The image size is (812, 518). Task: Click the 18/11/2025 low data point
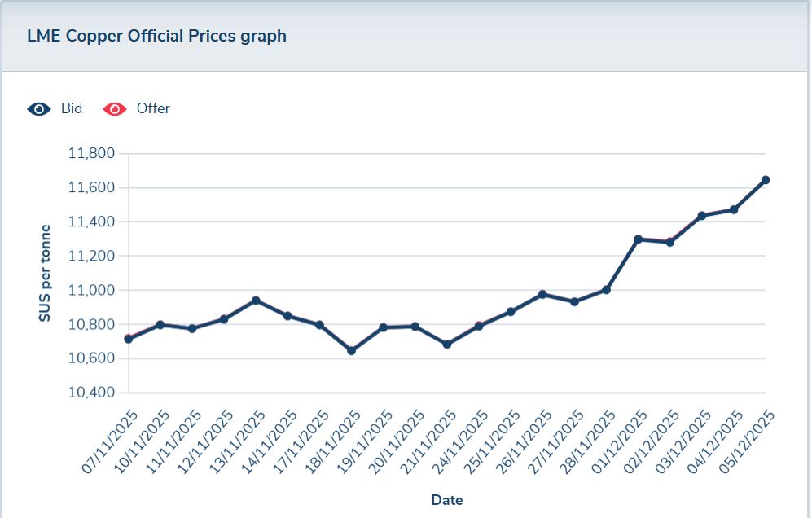pos(352,351)
